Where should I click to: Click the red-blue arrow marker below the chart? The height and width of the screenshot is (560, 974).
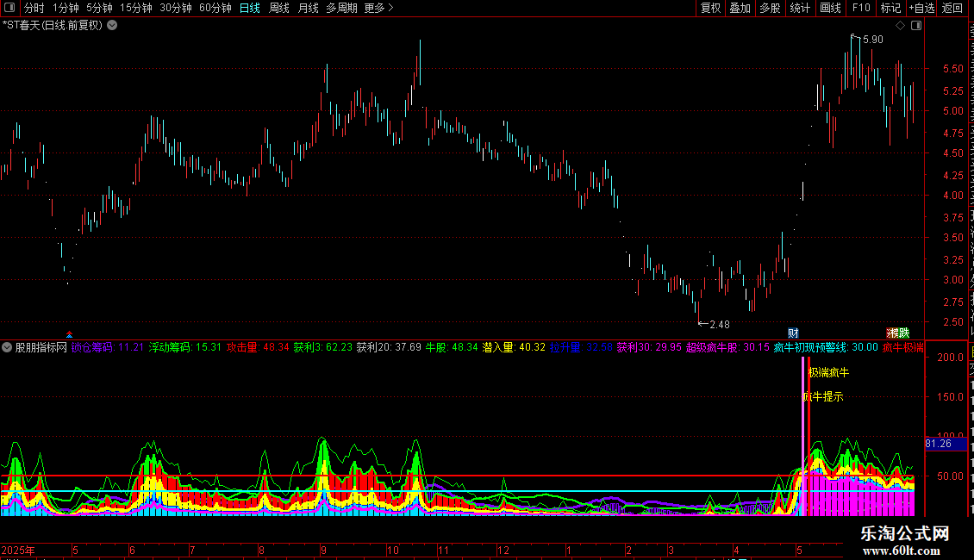click(x=69, y=334)
